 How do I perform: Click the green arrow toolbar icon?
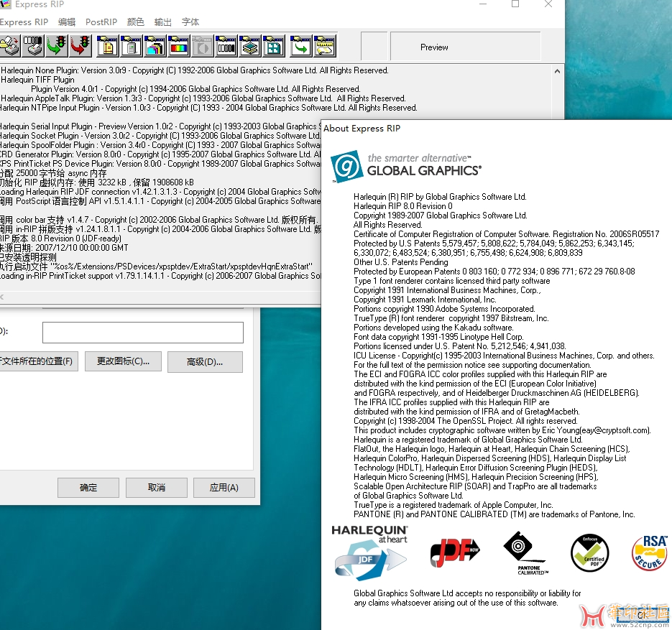(x=300, y=47)
